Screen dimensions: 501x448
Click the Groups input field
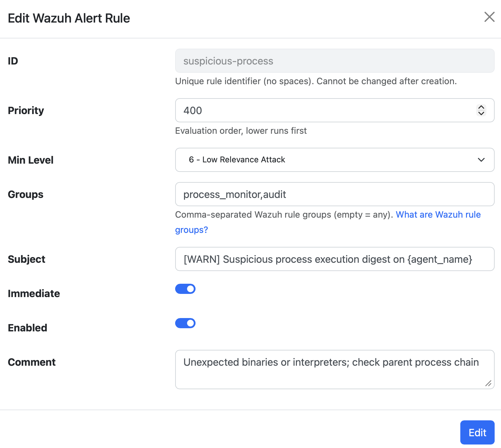pyautogui.click(x=335, y=194)
